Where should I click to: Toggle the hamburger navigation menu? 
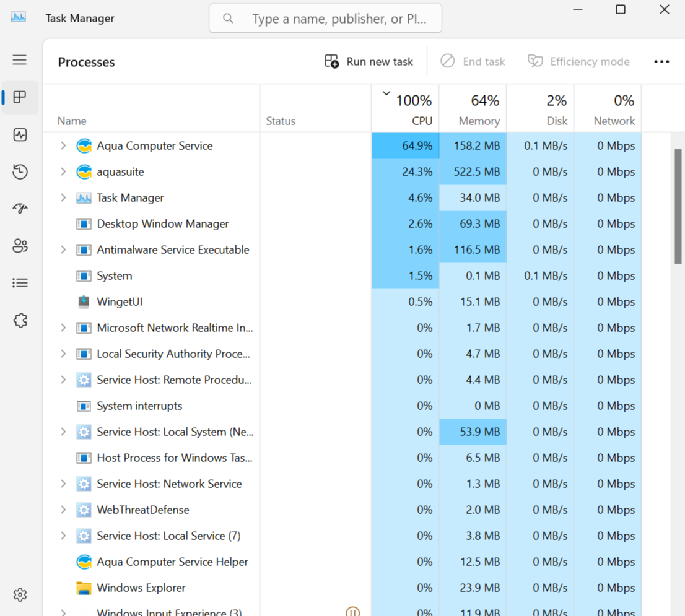point(20,59)
